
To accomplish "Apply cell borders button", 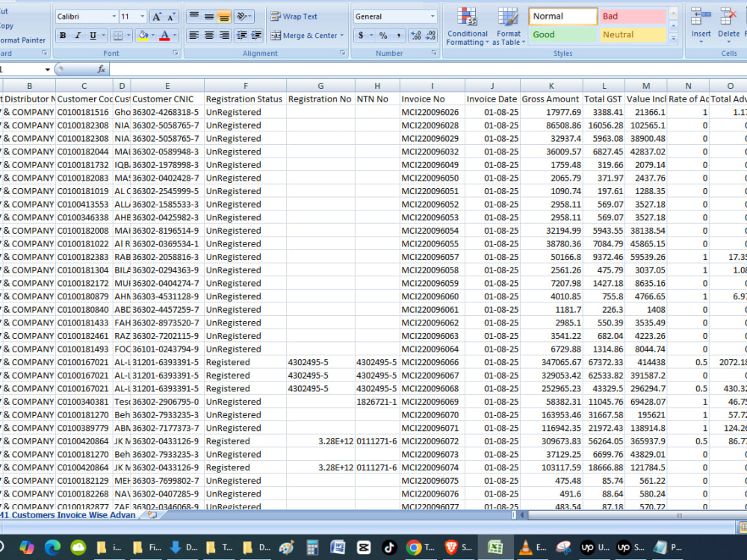I will point(118,36).
